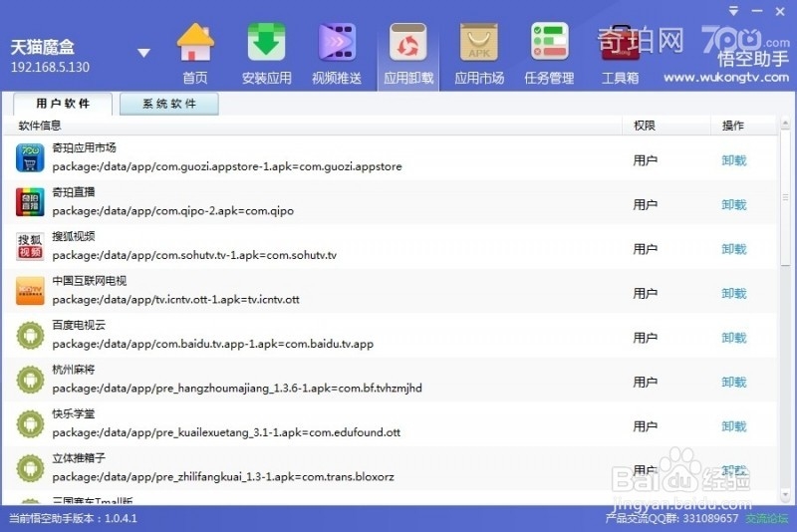Select the com.trans.bloxorz package path text

(223, 477)
